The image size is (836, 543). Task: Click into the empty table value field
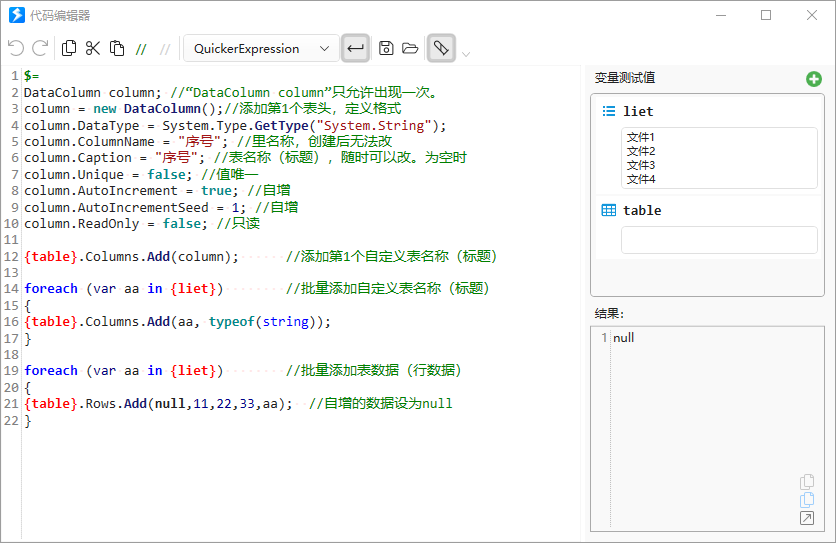(719, 240)
